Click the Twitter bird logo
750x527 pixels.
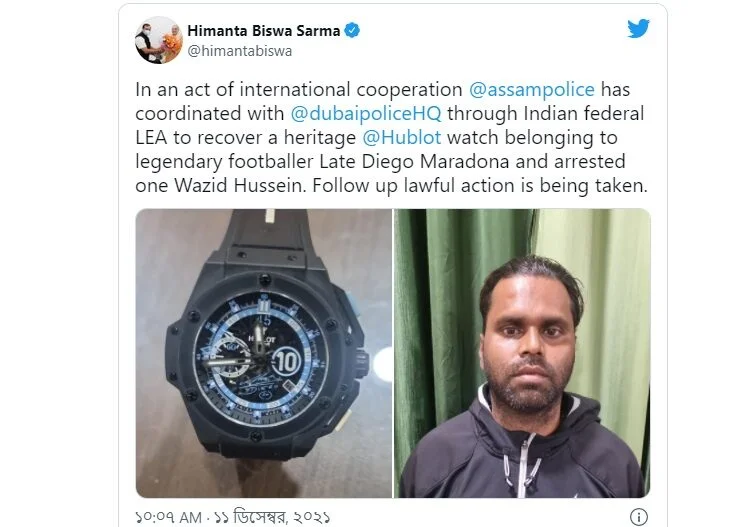639,29
